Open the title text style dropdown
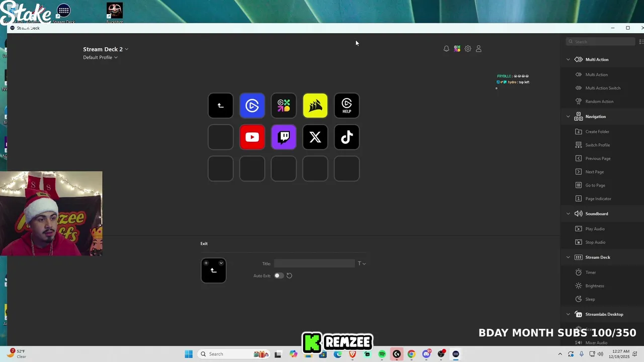The height and width of the screenshot is (362, 644). click(x=361, y=263)
